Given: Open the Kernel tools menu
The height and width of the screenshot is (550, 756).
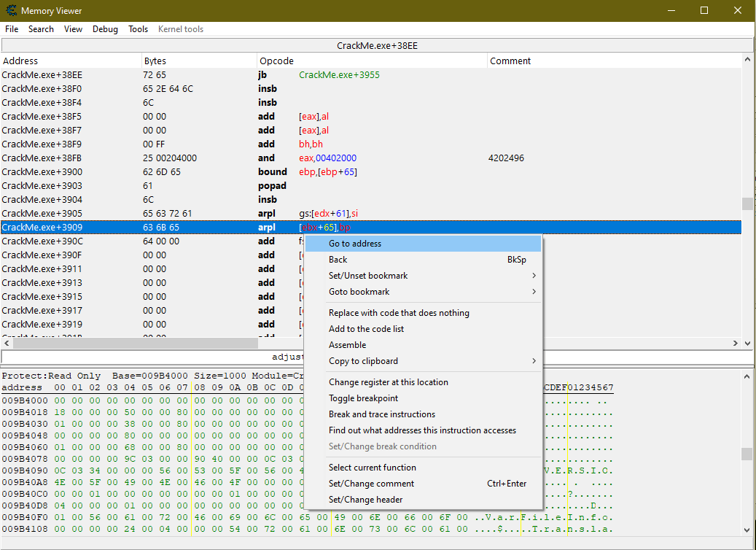Looking at the screenshot, I should 181,29.
